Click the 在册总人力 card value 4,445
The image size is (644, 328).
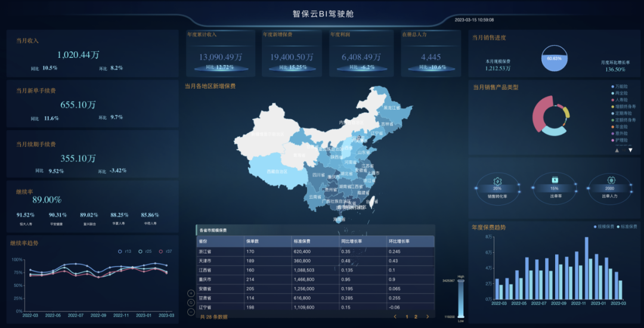(431, 57)
